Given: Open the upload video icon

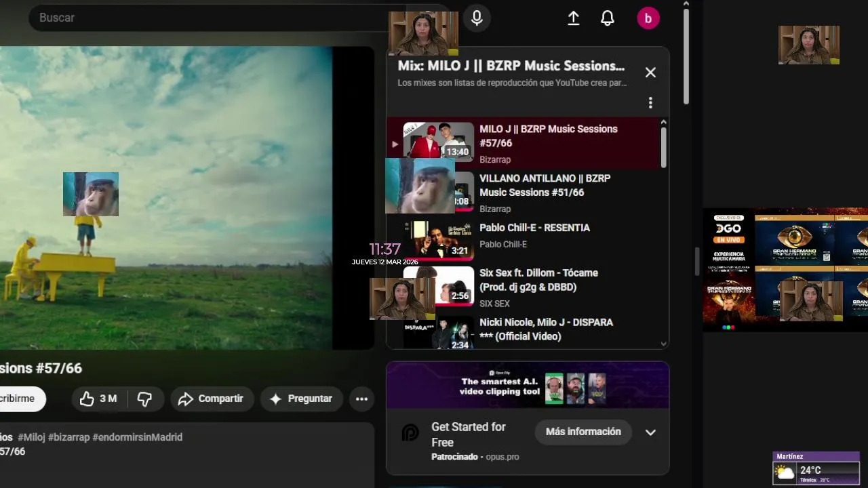Looking at the screenshot, I should [573, 18].
